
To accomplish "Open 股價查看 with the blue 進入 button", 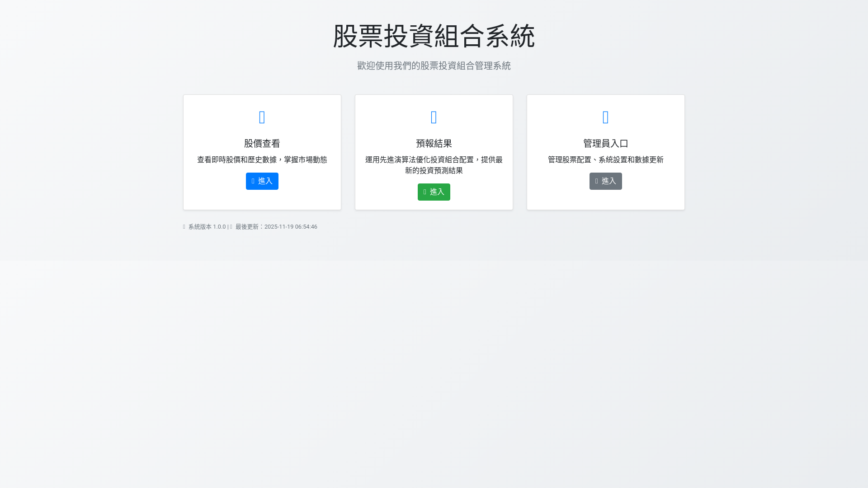I will click(262, 181).
